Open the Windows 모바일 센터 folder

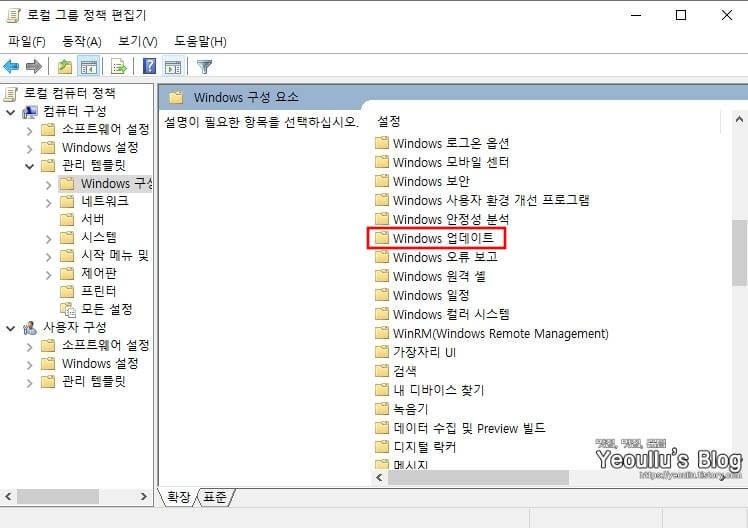point(442,162)
